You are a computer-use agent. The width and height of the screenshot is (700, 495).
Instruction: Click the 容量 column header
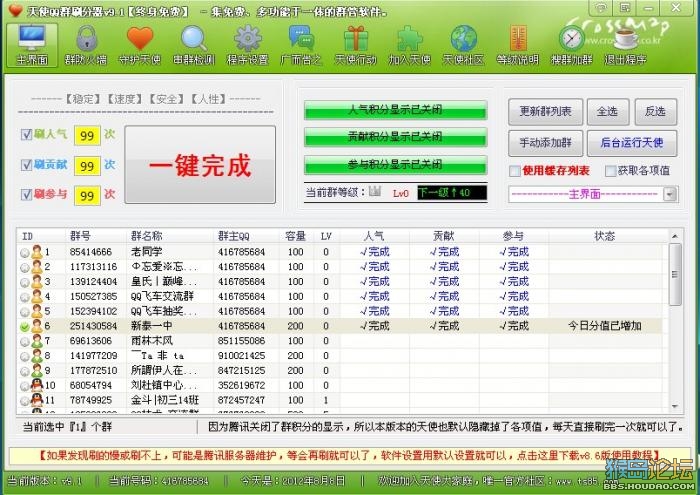tap(295, 236)
